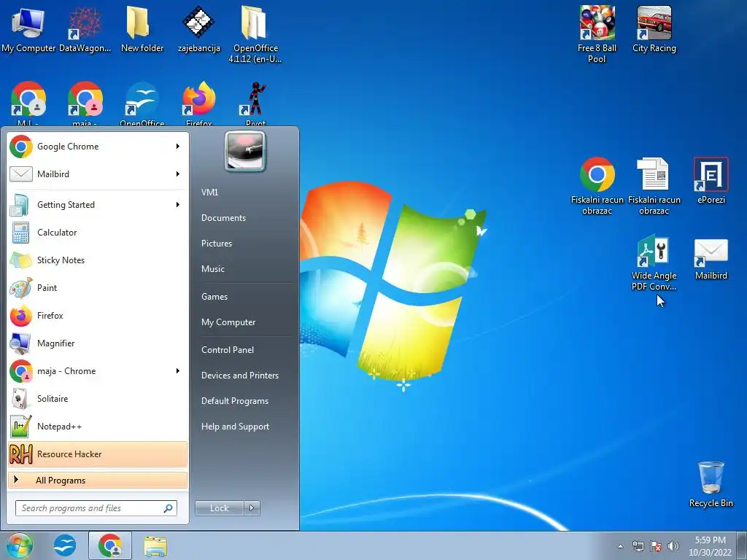Select the zajebancija video file icon
Screen dimensions: 747x560
click(198, 29)
